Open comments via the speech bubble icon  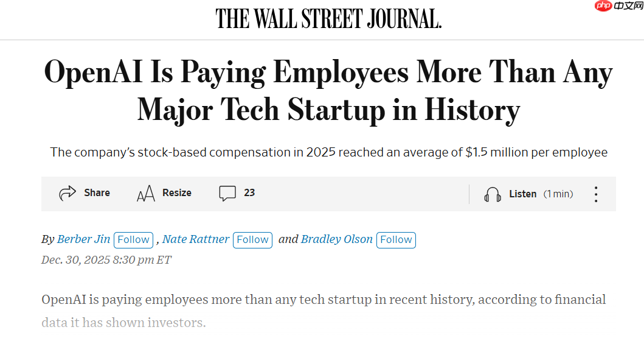point(227,194)
